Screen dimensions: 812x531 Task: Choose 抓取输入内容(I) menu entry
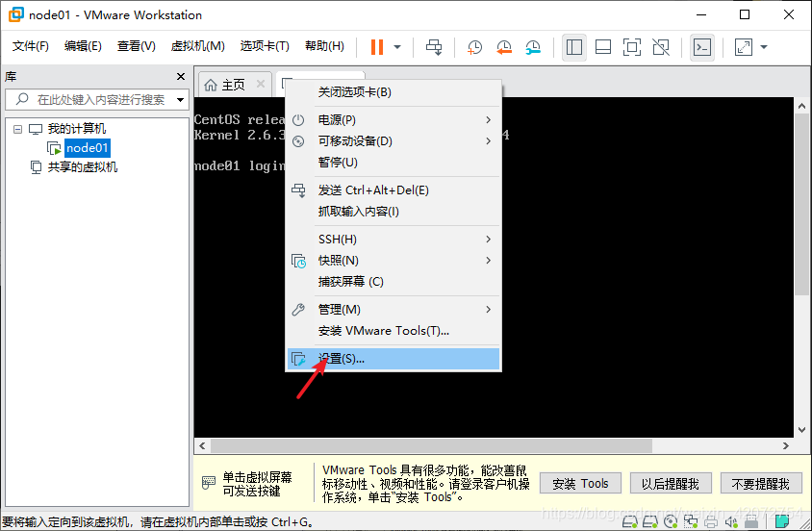click(393, 212)
